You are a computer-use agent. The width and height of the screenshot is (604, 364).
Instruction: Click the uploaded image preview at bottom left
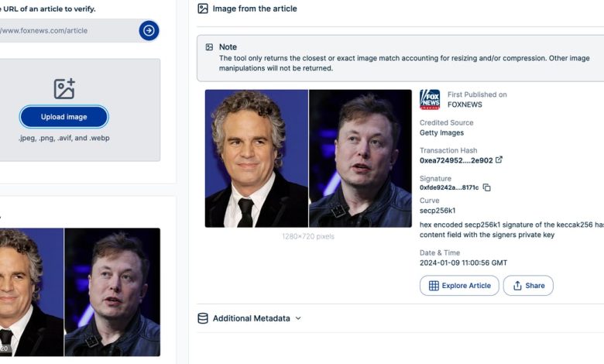click(x=80, y=291)
